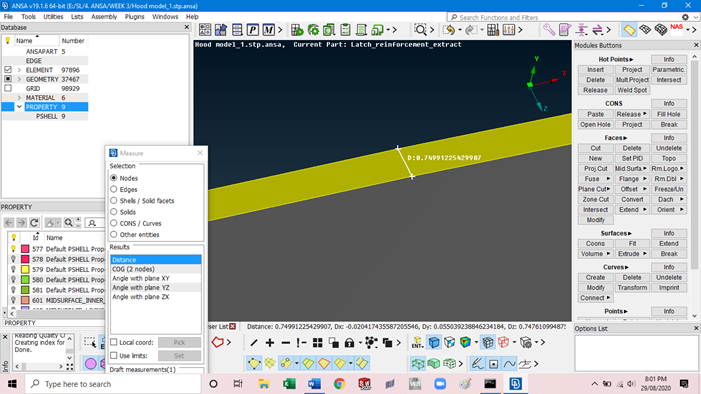Click the lock visibility icon
This screenshot has height=394, width=701.
coord(349,343)
